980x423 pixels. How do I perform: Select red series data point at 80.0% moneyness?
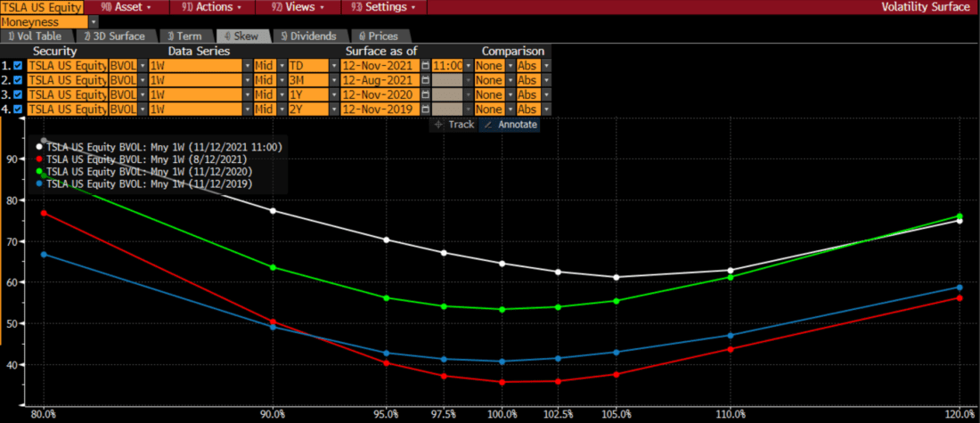44,213
